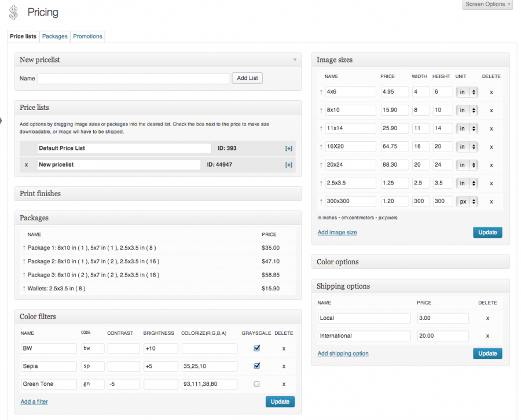Click the new pricelist Name input field
521x420 pixels.
(133, 79)
